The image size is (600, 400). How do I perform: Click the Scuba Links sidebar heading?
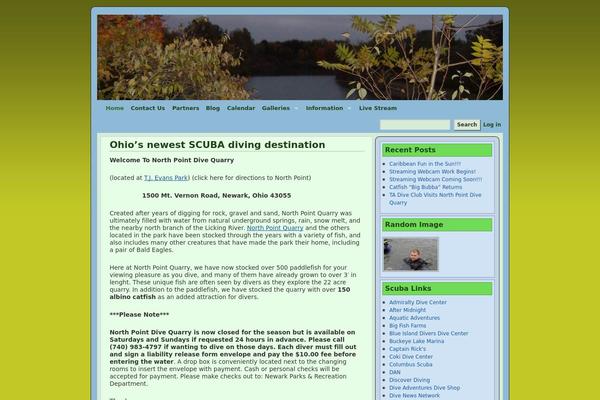coord(437,289)
